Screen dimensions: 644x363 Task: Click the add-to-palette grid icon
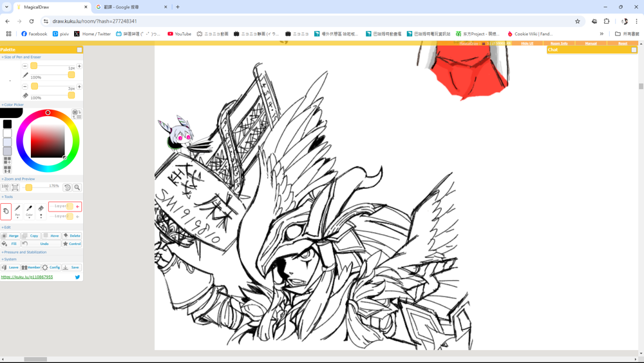[x=7, y=161]
